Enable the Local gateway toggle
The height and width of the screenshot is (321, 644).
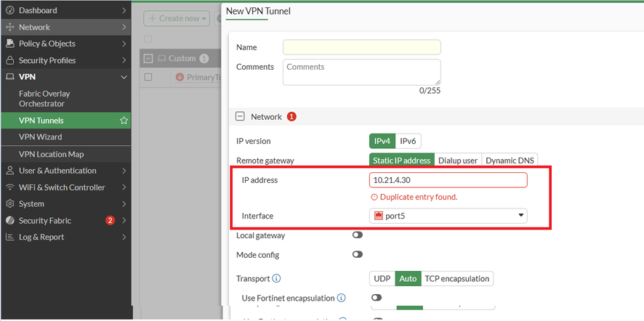pos(358,235)
